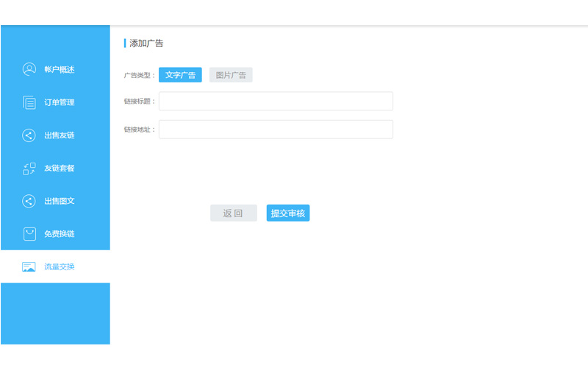Click the picture icon beside 流量交换

point(29,266)
